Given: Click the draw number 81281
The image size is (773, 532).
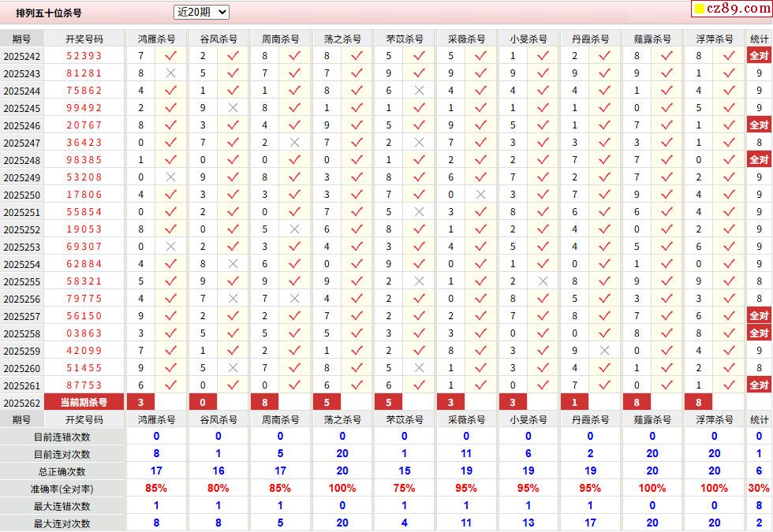Looking at the screenshot, I should pos(84,73).
